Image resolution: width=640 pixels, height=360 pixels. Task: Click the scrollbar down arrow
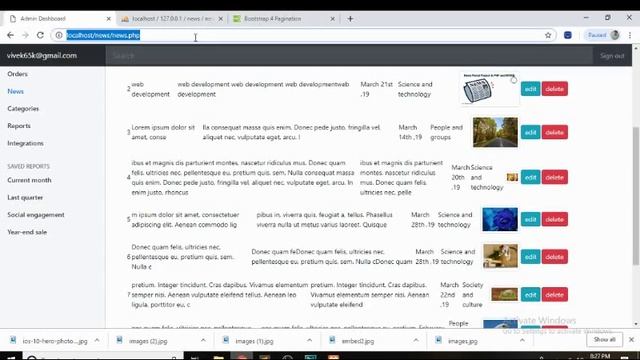636,324
